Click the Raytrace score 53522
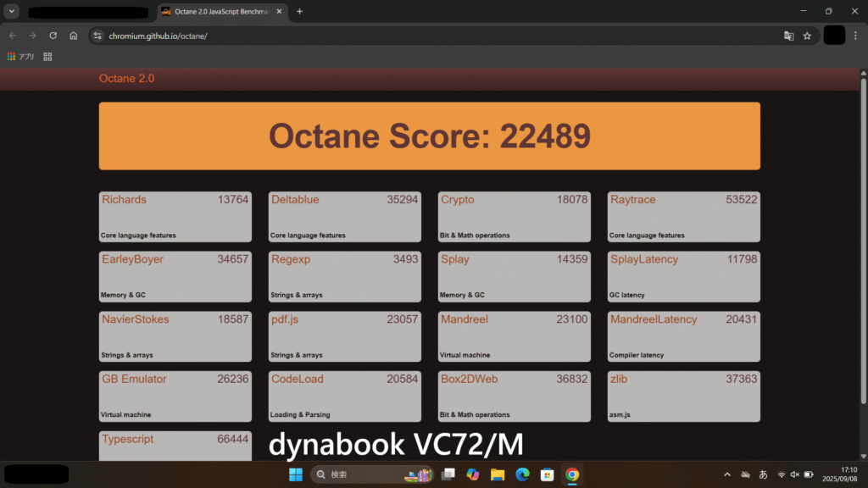Image resolution: width=868 pixels, height=488 pixels. click(x=741, y=200)
